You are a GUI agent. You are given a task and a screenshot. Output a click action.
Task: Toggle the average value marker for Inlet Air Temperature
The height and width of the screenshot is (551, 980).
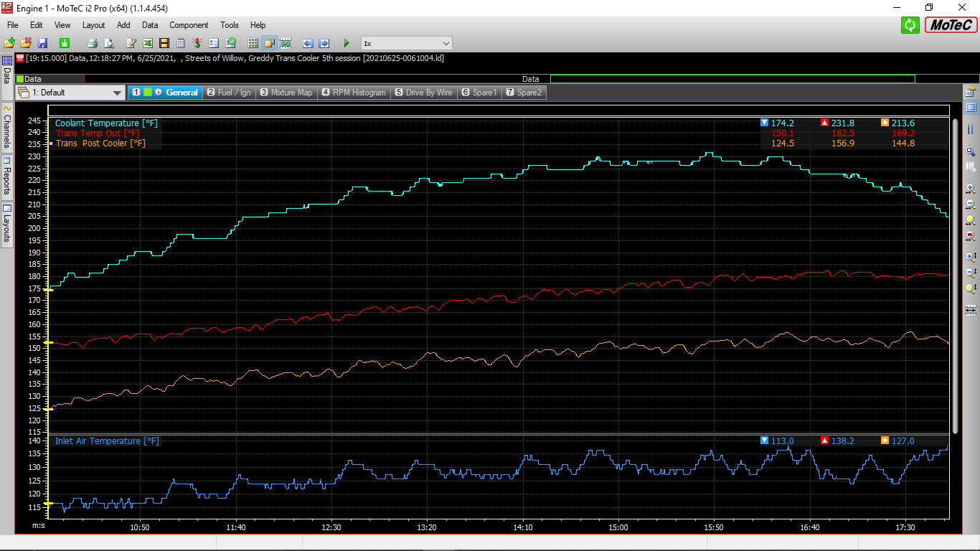tap(885, 441)
